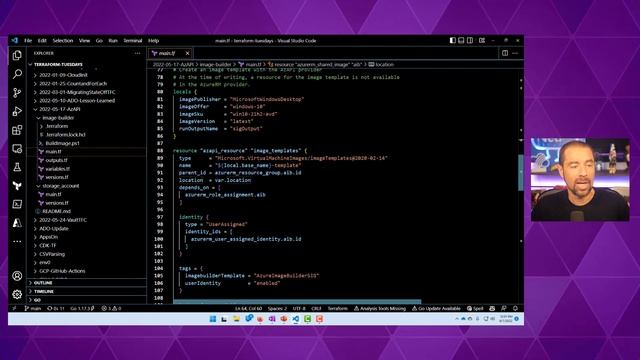Open the Terminal menu

tap(133, 40)
